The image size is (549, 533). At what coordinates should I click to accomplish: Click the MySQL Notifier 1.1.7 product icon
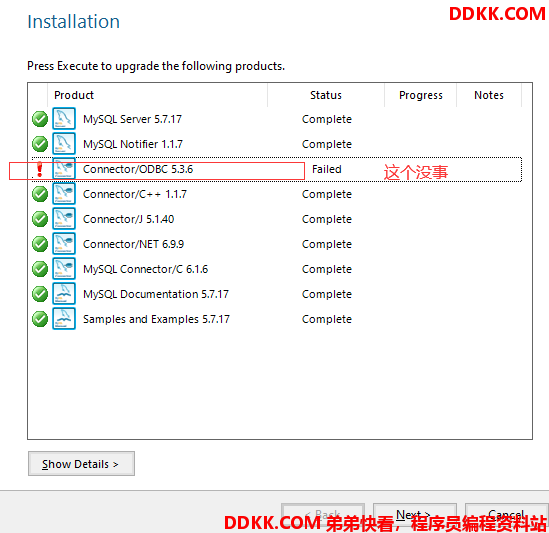(x=64, y=144)
